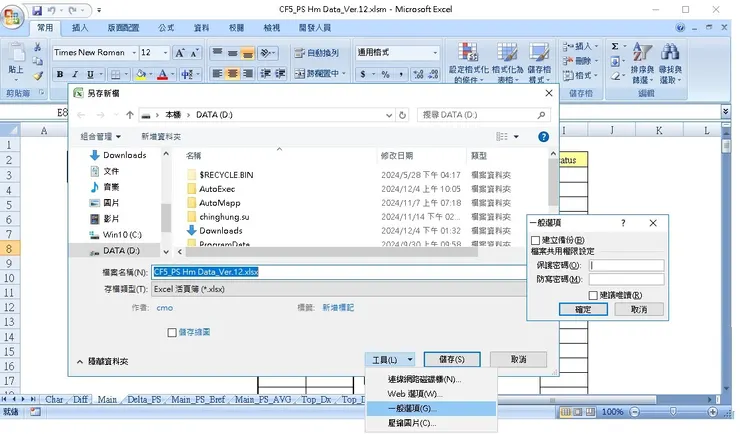Click the Font Color red A icon
The width and height of the screenshot is (740, 434).
pos(162,74)
